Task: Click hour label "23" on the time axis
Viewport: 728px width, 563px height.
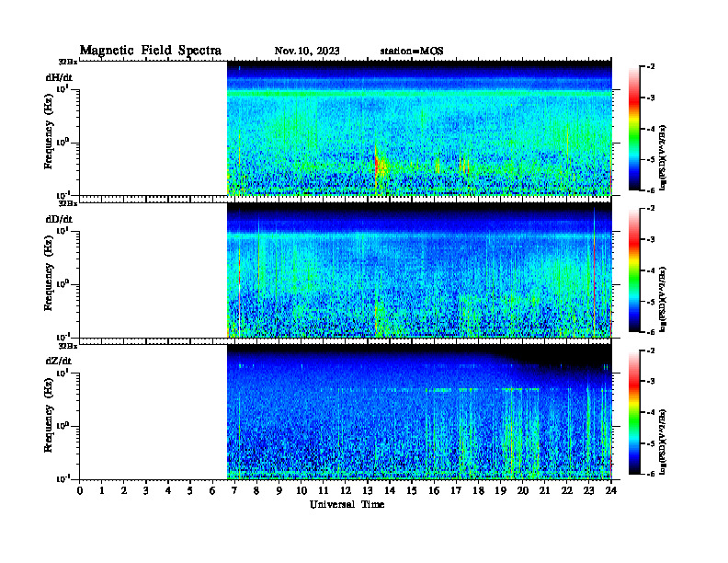Action: pyautogui.click(x=589, y=491)
